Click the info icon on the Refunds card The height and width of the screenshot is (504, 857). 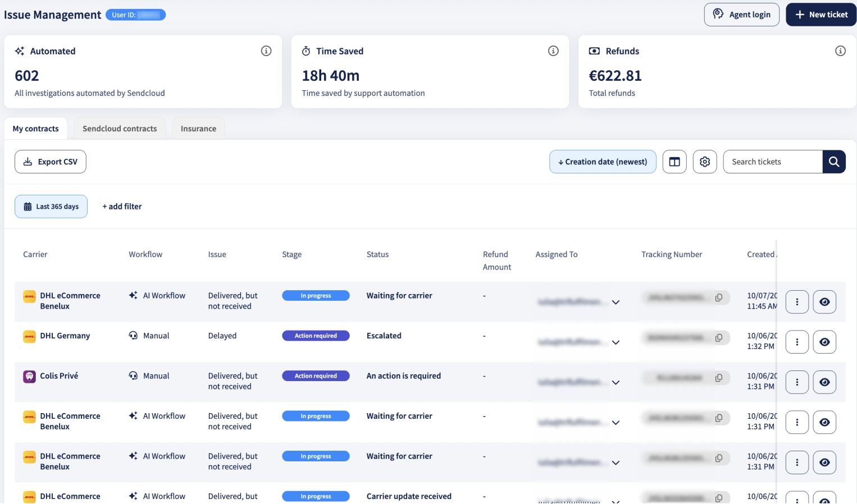point(840,51)
